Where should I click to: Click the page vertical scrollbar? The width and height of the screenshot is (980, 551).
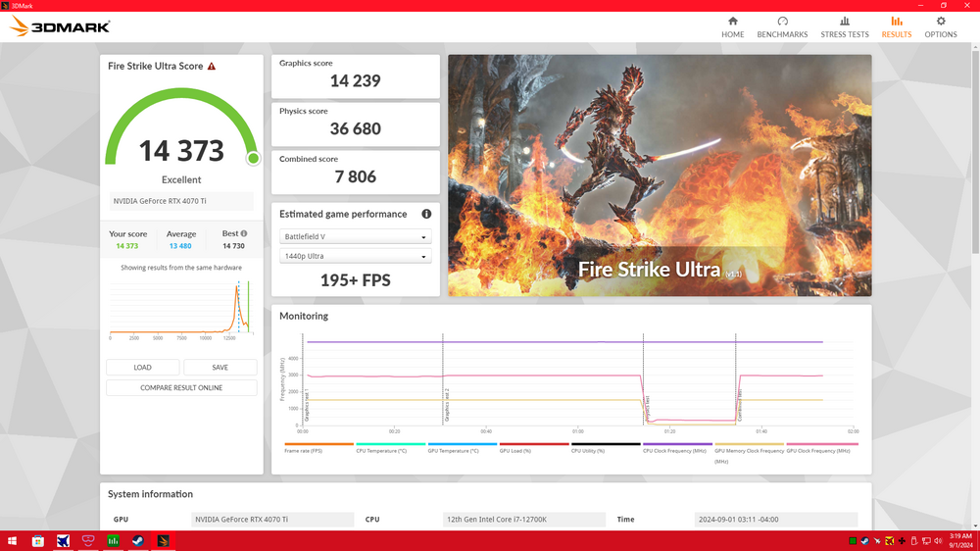[x=975, y=153]
